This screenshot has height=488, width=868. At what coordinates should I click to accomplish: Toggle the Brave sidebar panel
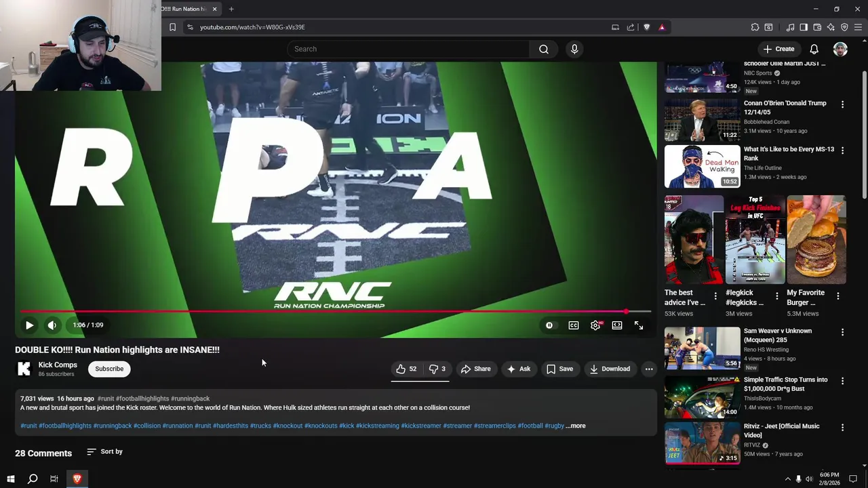point(804,27)
